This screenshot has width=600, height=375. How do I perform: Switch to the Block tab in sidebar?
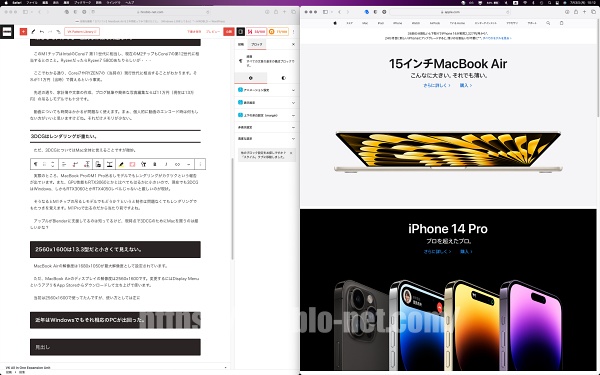256,44
